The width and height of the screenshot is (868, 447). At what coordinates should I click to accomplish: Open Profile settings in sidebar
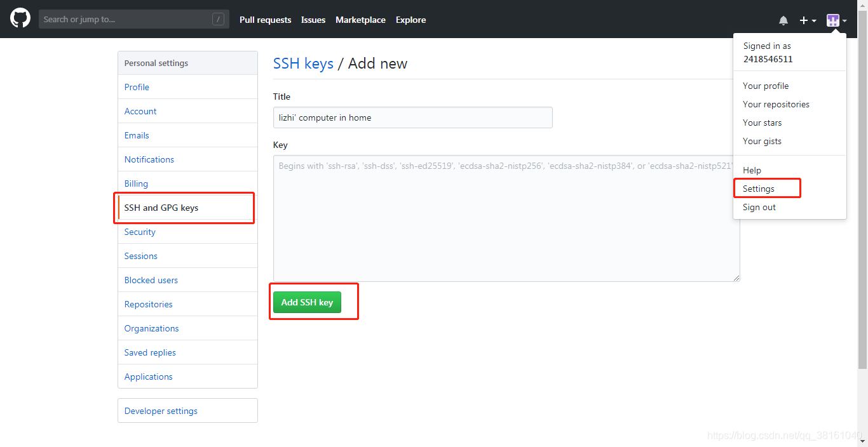(x=187, y=87)
